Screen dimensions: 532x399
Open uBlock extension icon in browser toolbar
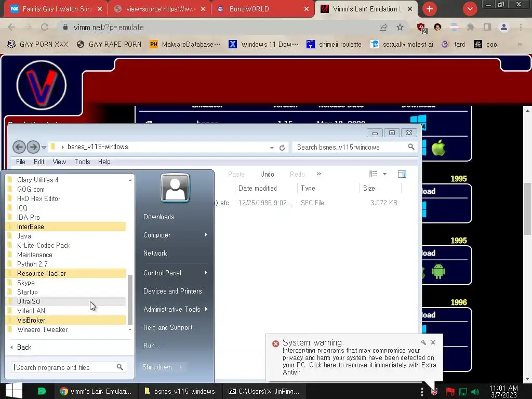pos(422,28)
